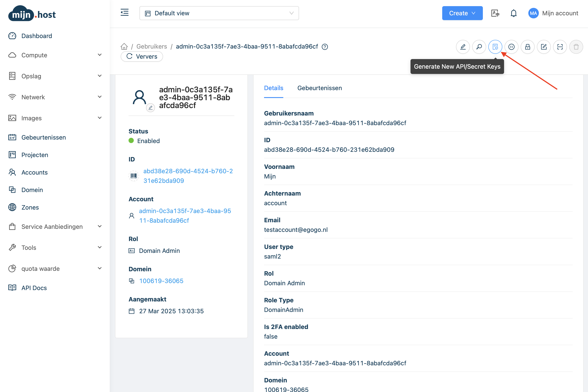Screen dimensions: 588x392
Task: Click Gebruikers breadcrumb link
Action: pos(152,47)
